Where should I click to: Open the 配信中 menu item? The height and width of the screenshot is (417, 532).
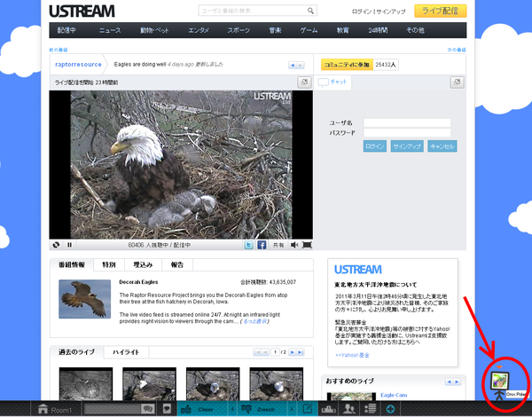[66, 30]
